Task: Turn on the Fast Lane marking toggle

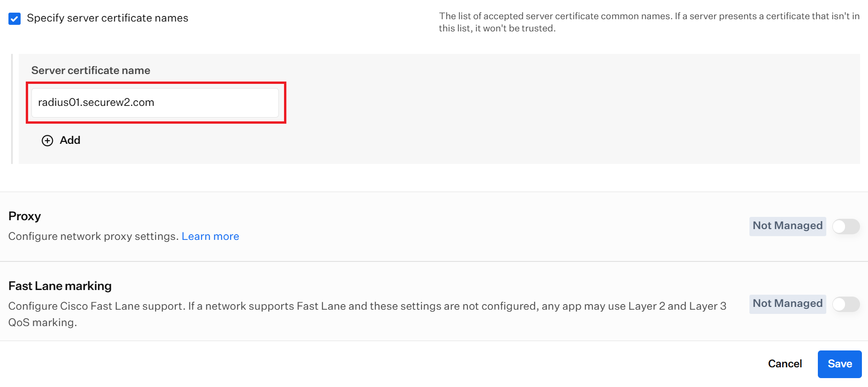Action: [x=846, y=304]
